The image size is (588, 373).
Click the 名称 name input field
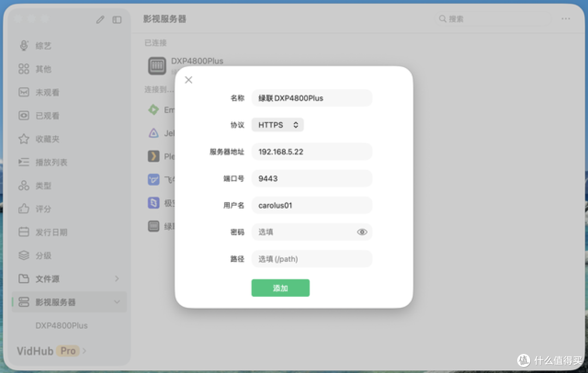[312, 98]
